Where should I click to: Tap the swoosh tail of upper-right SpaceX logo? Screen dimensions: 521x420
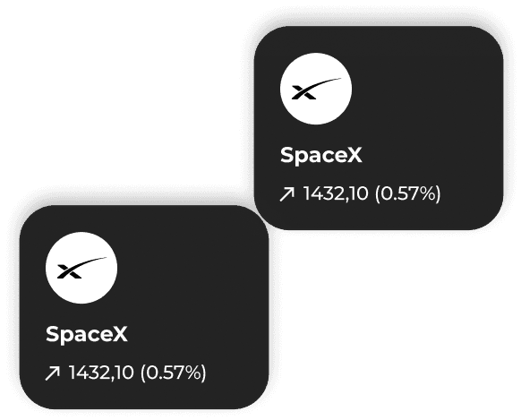click(329, 81)
